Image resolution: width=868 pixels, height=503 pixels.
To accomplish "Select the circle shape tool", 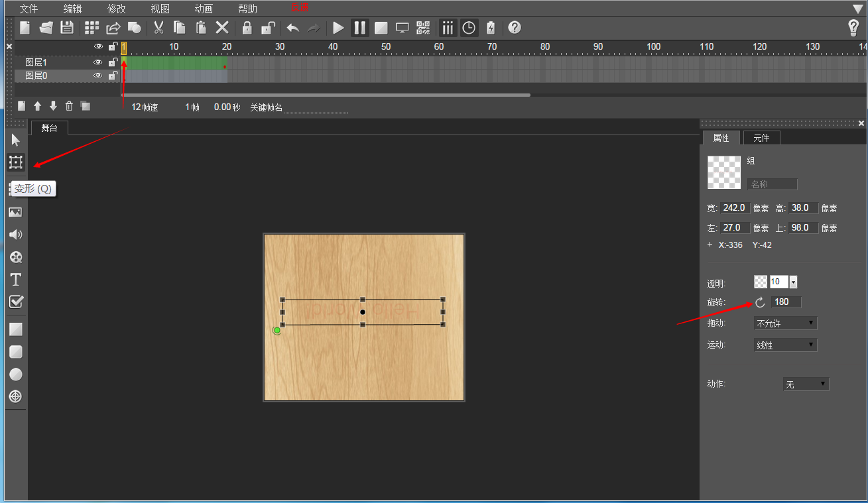I will point(16,374).
